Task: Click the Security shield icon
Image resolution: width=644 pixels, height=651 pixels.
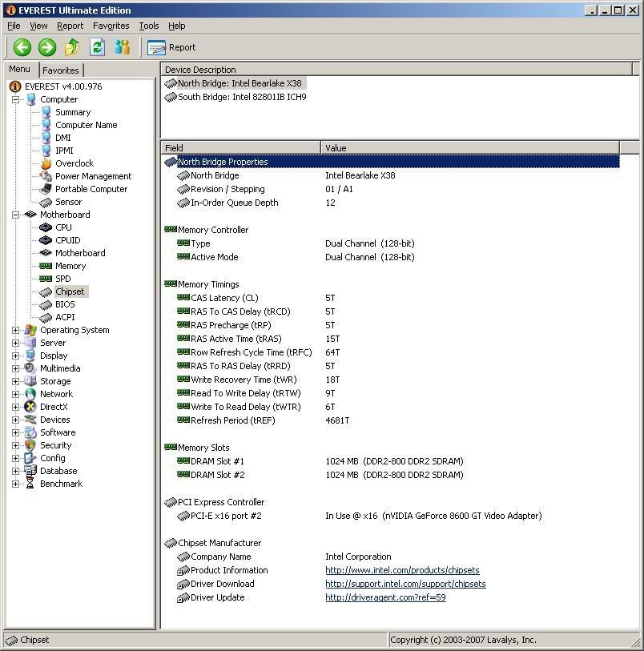Action: [x=30, y=445]
